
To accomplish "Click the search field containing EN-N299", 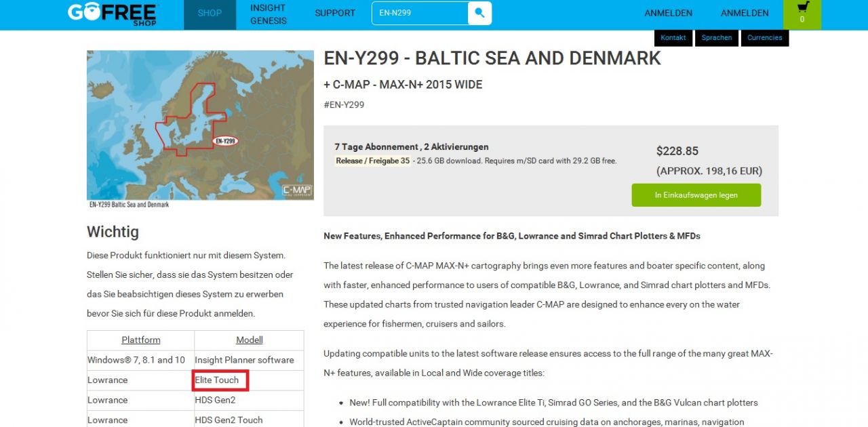I will coord(420,13).
